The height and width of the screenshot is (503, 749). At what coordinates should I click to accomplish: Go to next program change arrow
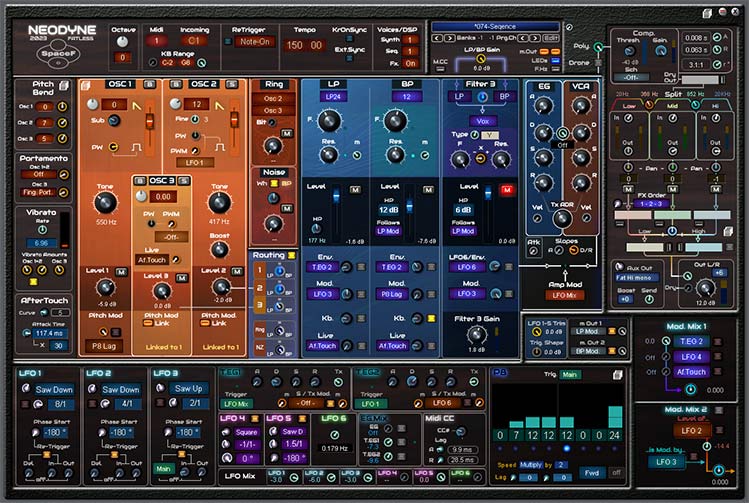pos(535,38)
